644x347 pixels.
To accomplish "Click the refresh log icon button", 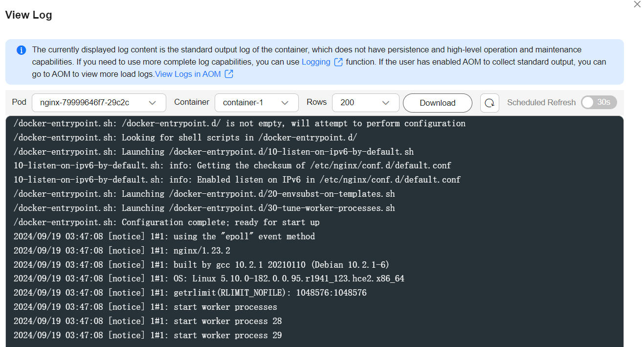I will [x=489, y=103].
